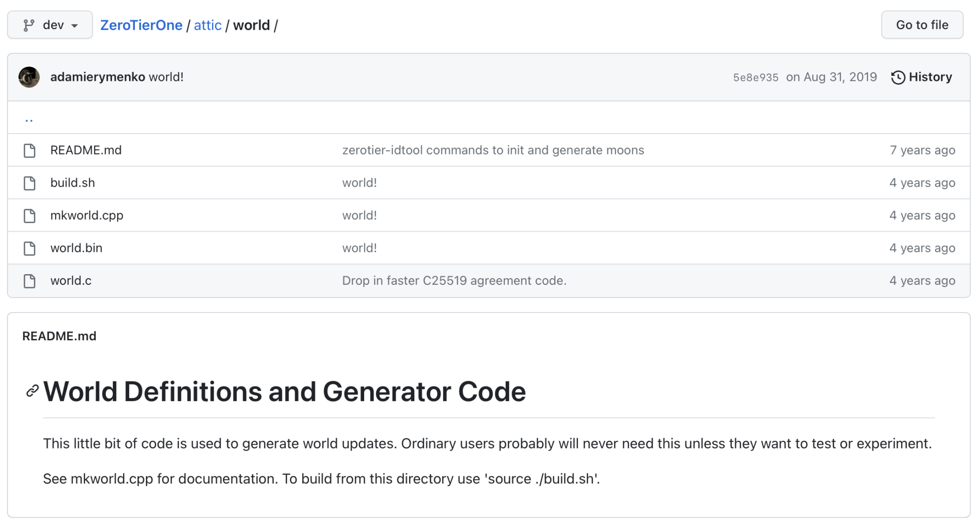Open the zerotier-idtool commit message link
The image size is (980, 525).
493,150
